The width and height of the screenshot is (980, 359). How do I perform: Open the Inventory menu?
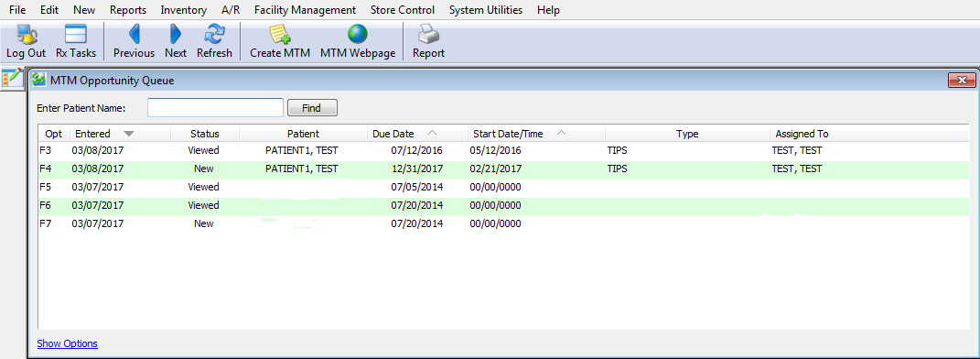click(x=184, y=10)
